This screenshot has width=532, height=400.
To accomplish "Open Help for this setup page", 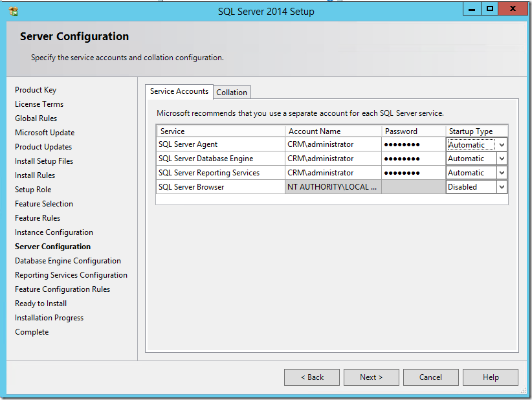I will (491, 377).
